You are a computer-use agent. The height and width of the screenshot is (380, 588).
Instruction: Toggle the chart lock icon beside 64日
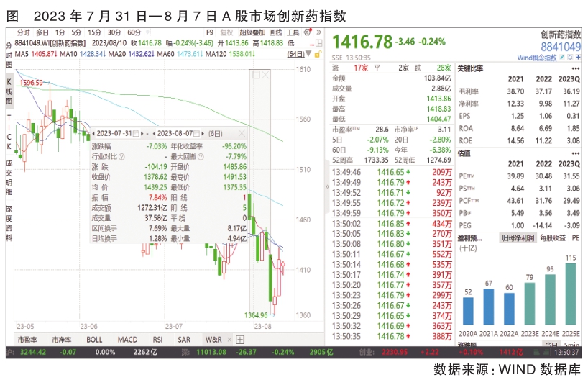coord(317,55)
